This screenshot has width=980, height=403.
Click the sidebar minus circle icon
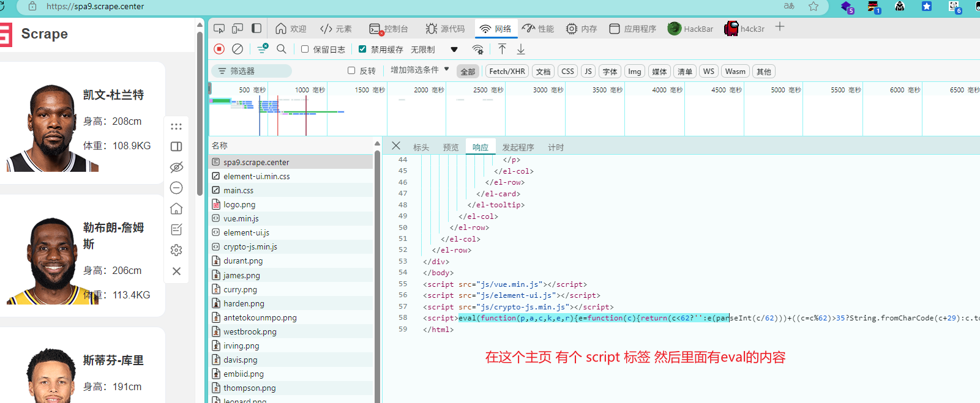[176, 188]
